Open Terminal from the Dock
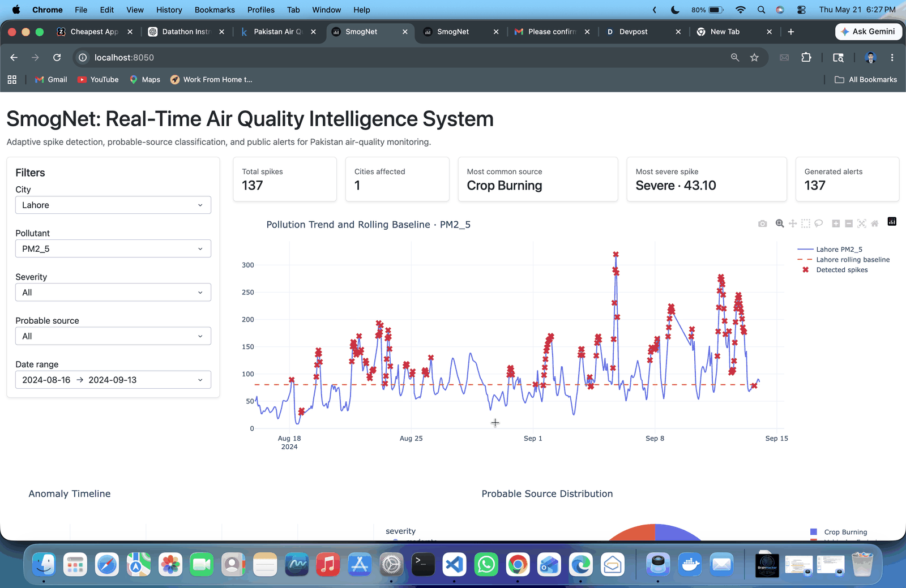 [x=422, y=564]
